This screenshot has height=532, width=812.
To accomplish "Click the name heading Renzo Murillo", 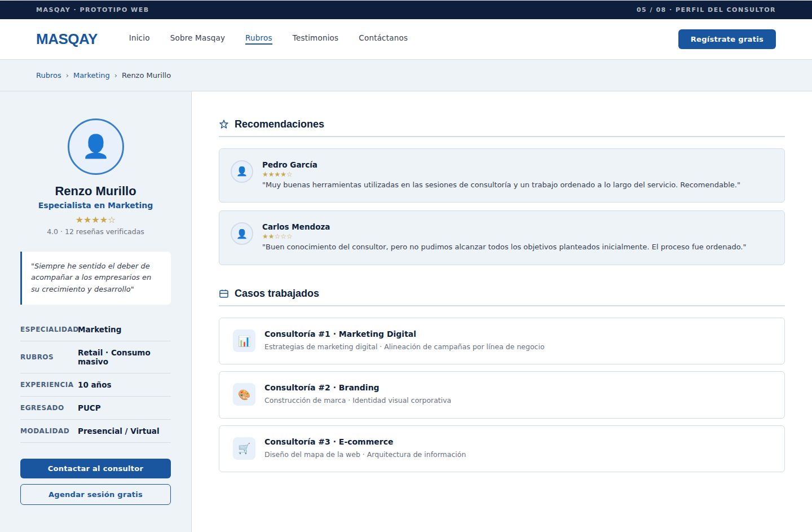I will 95,191.
